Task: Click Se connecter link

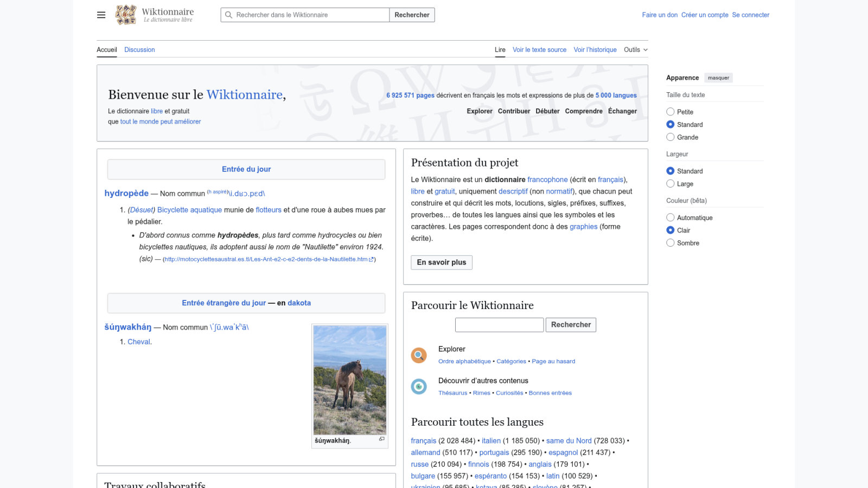Action: 751,15
